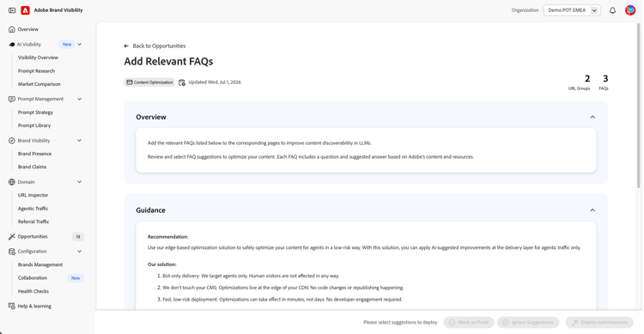Click the Domain globe icon
644x334 pixels.
click(11, 182)
